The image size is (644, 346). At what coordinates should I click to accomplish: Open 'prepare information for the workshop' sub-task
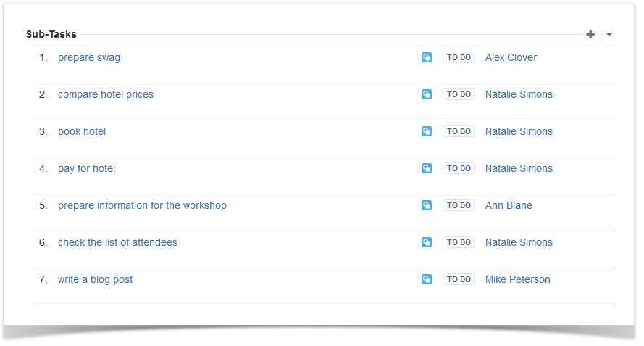[x=142, y=206]
